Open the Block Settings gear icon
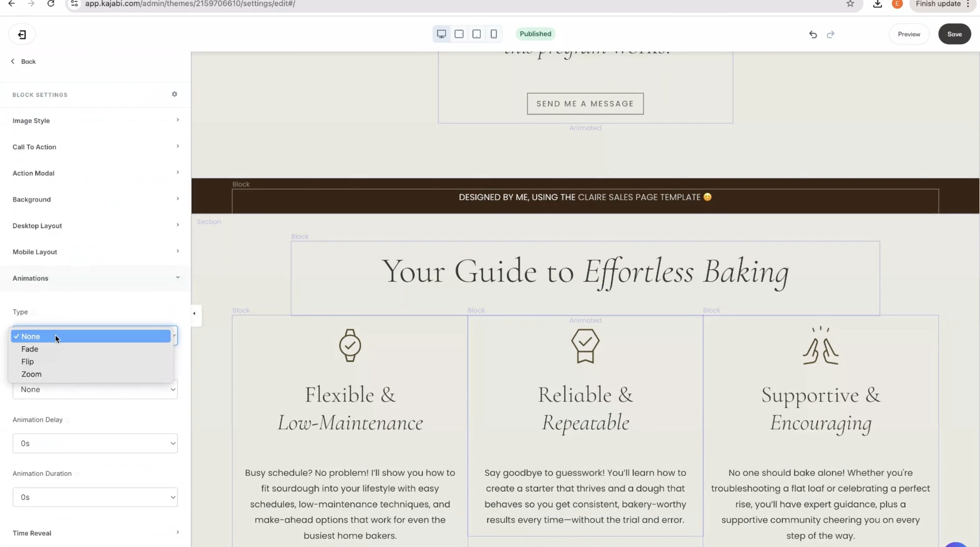Screen dimensions: 980x547 pos(175,94)
